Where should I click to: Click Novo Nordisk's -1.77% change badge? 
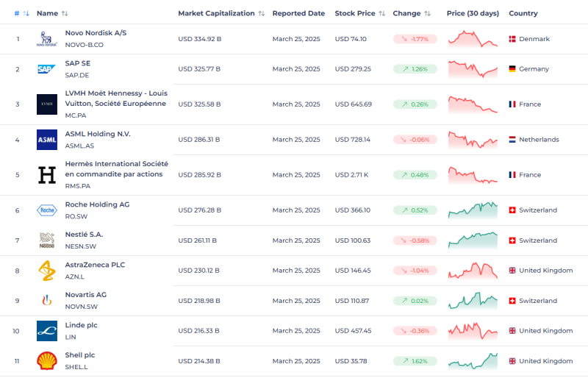tap(415, 39)
